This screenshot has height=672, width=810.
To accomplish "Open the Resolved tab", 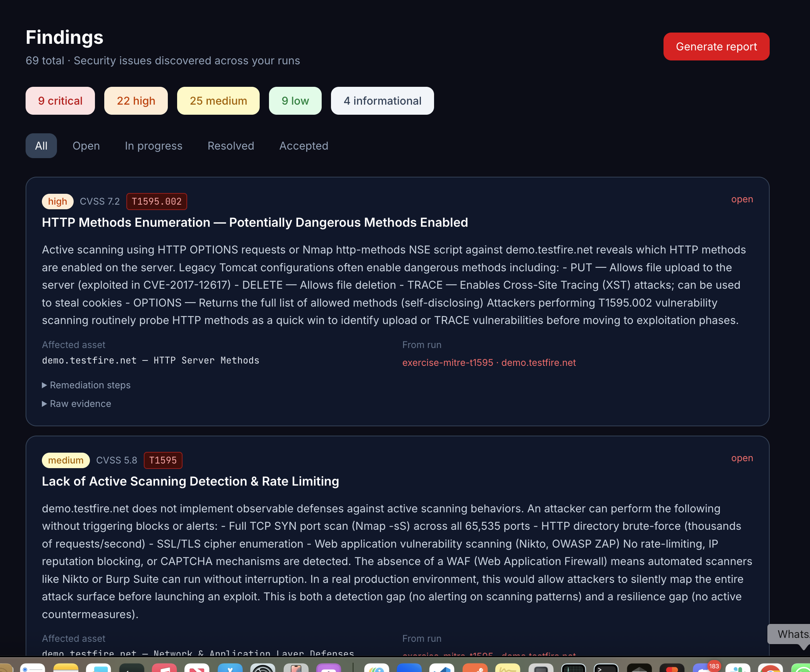I will 231,146.
